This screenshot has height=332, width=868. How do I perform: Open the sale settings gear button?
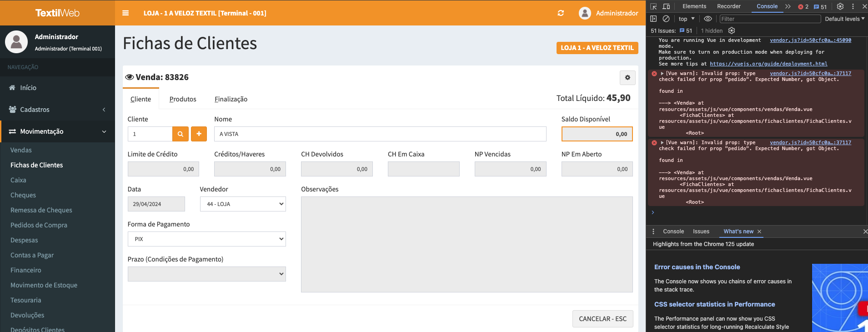click(x=627, y=78)
